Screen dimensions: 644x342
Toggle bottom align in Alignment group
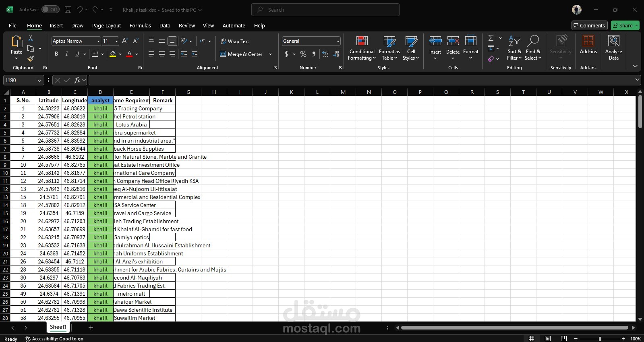coord(172,41)
